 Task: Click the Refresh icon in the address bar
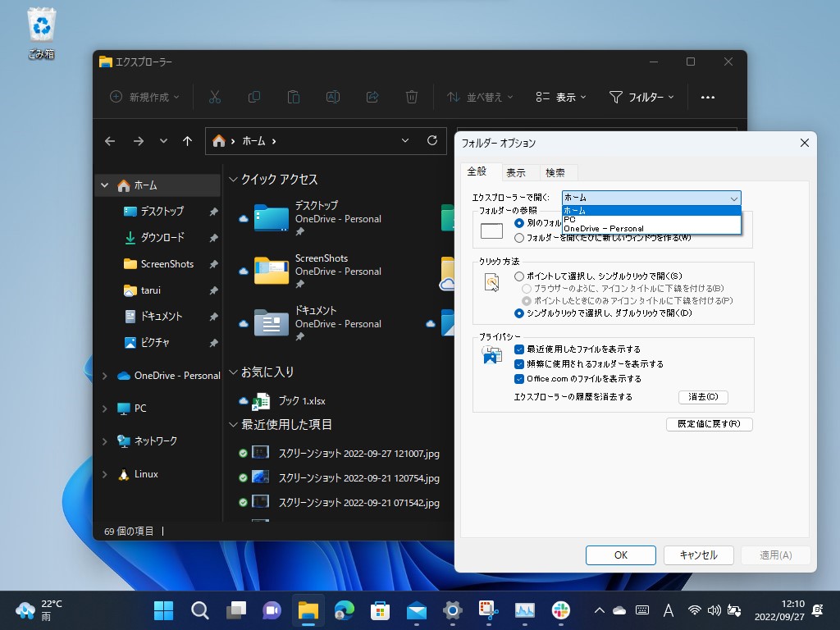(432, 140)
